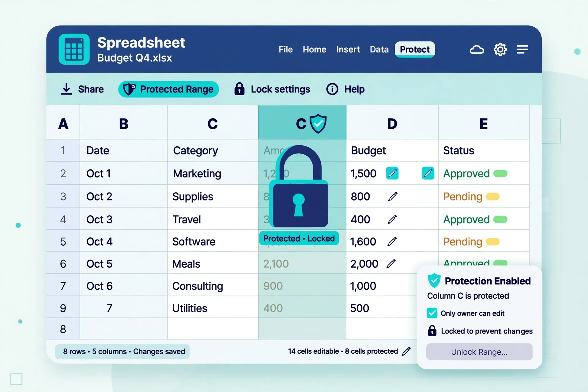Click highlighted pencil beside Approved in row 2
The height and width of the screenshot is (392, 588).
tap(428, 173)
